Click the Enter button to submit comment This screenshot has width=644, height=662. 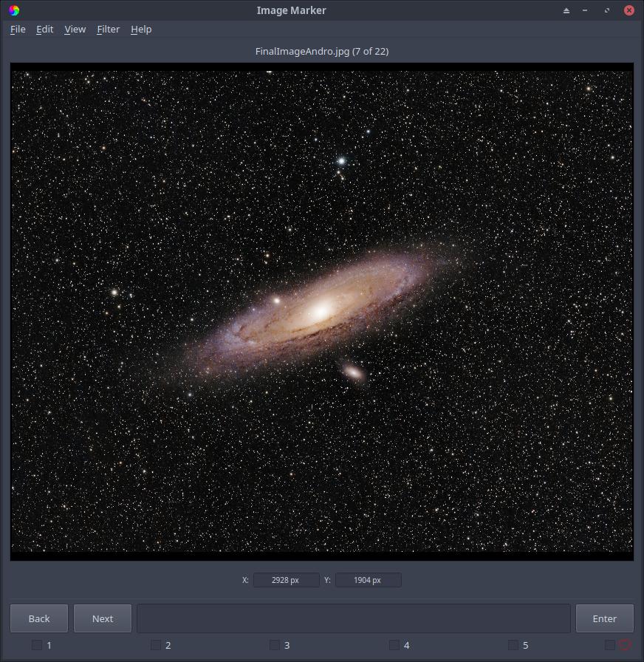click(605, 618)
